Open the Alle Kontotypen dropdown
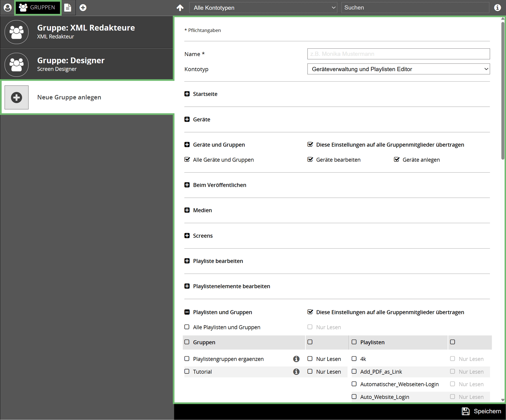The height and width of the screenshot is (420, 506). pyautogui.click(x=263, y=8)
